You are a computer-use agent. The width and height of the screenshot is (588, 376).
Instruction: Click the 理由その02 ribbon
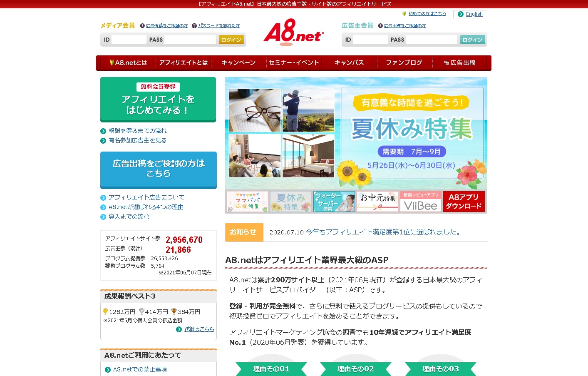tap(356, 369)
